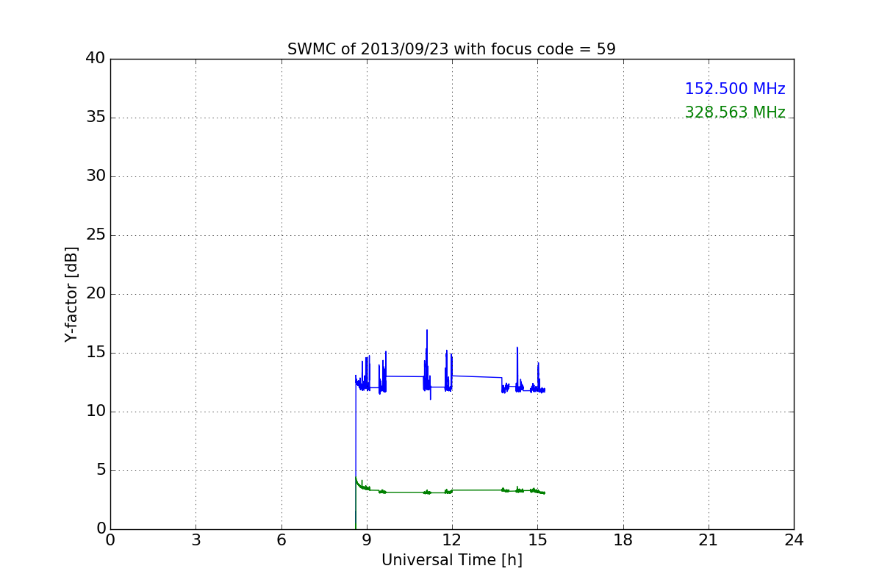Click the x-axis tick label '3'

coord(196,540)
